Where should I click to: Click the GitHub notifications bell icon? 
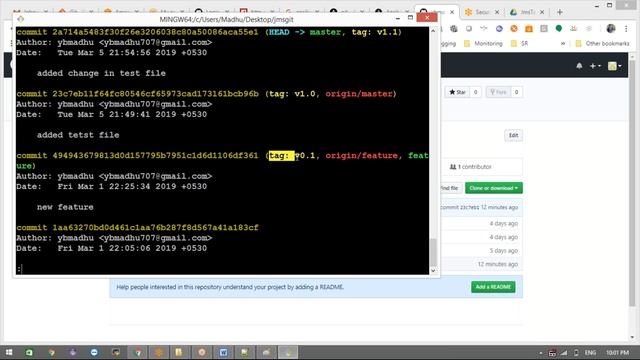(579, 66)
